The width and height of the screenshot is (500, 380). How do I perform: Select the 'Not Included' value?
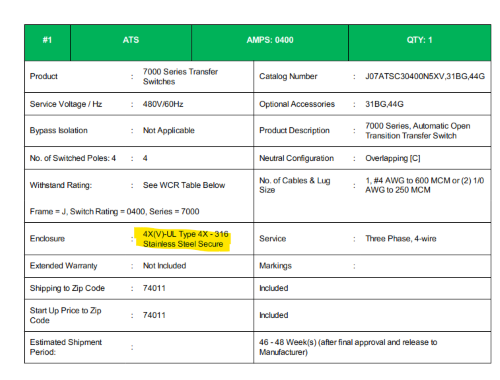tap(164, 266)
